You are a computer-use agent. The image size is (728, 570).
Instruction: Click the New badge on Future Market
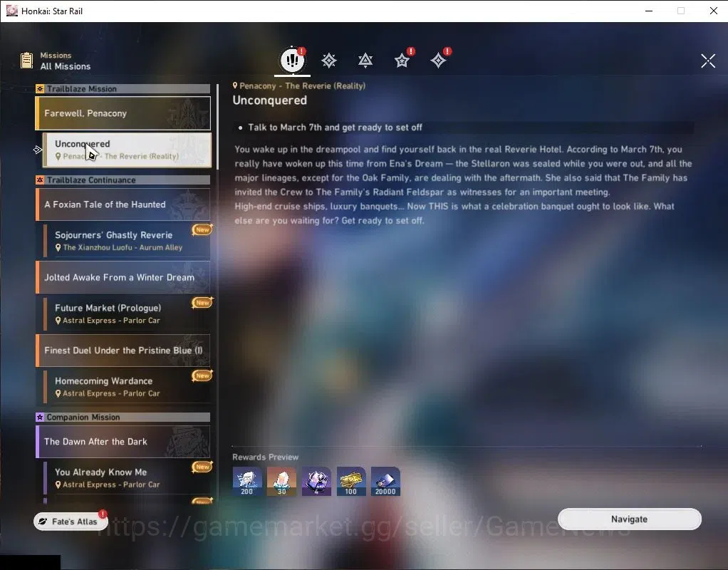202,302
